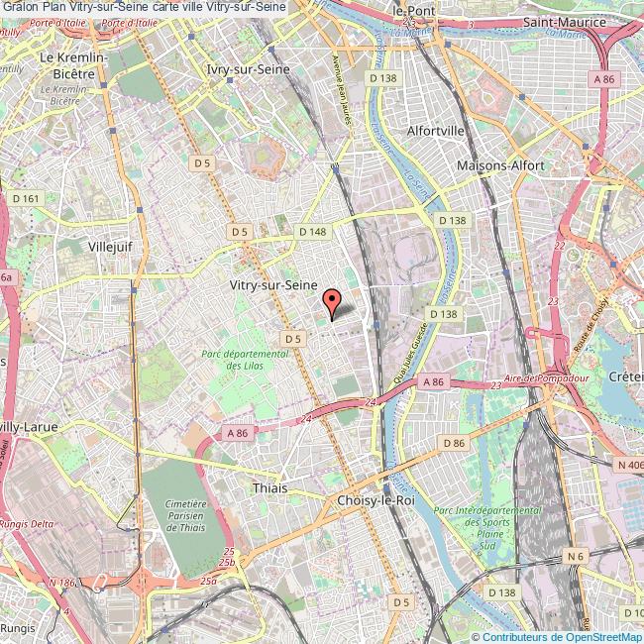644x644 pixels.
Task: Select the N 6 road shield
Action: [578, 558]
